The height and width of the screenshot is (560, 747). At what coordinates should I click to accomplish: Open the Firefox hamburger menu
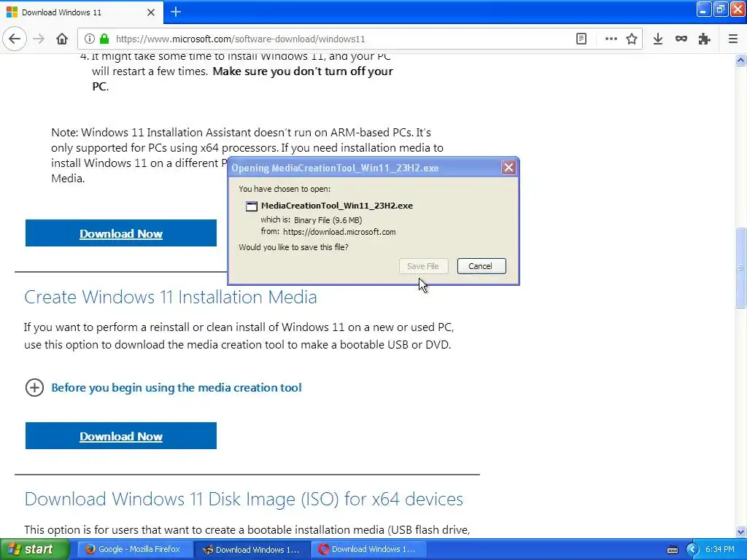coord(733,39)
